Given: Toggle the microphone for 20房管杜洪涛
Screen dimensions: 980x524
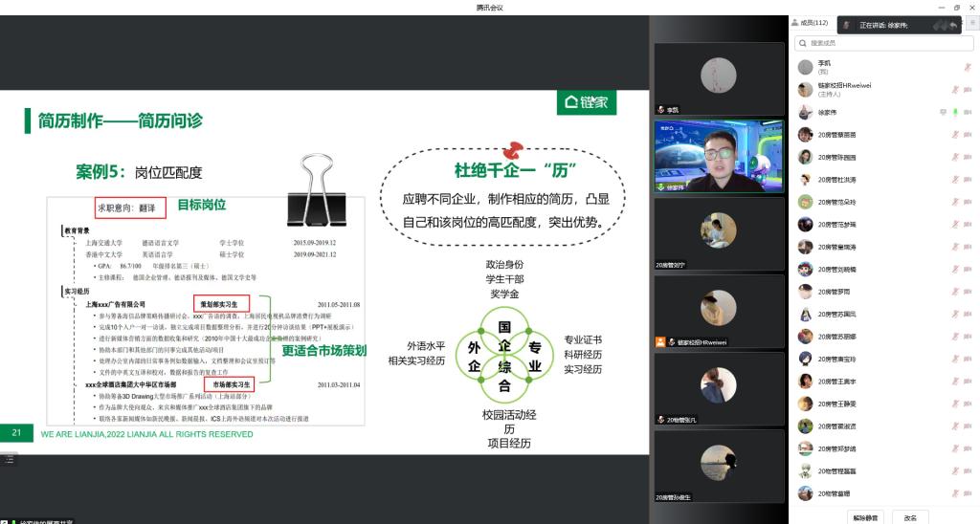Looking at the screenshot, I should pos(954,180).
